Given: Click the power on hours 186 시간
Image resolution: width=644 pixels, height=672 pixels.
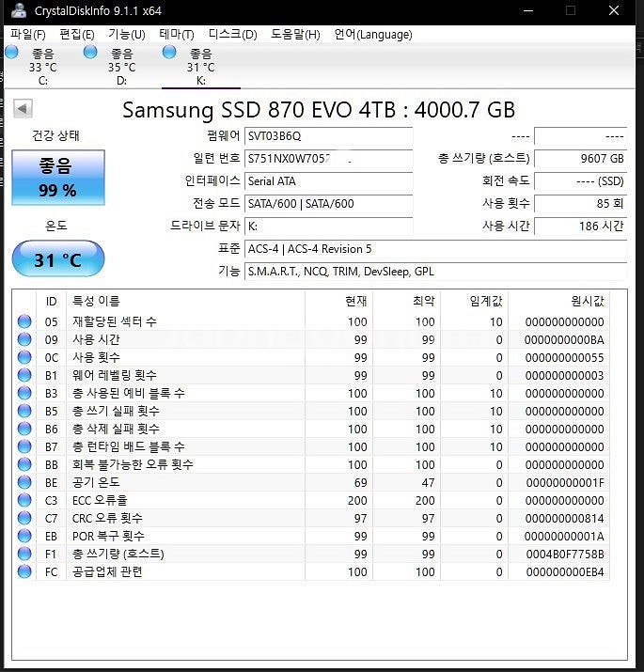Looking at the screenshot, I should point(581,227).
